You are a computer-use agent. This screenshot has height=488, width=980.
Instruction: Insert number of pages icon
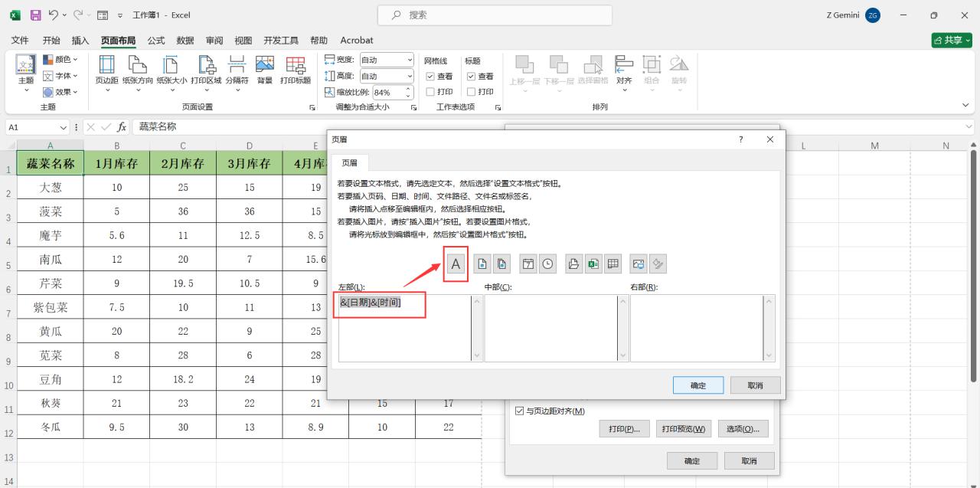pyautogui.click(x=501, y=264)
